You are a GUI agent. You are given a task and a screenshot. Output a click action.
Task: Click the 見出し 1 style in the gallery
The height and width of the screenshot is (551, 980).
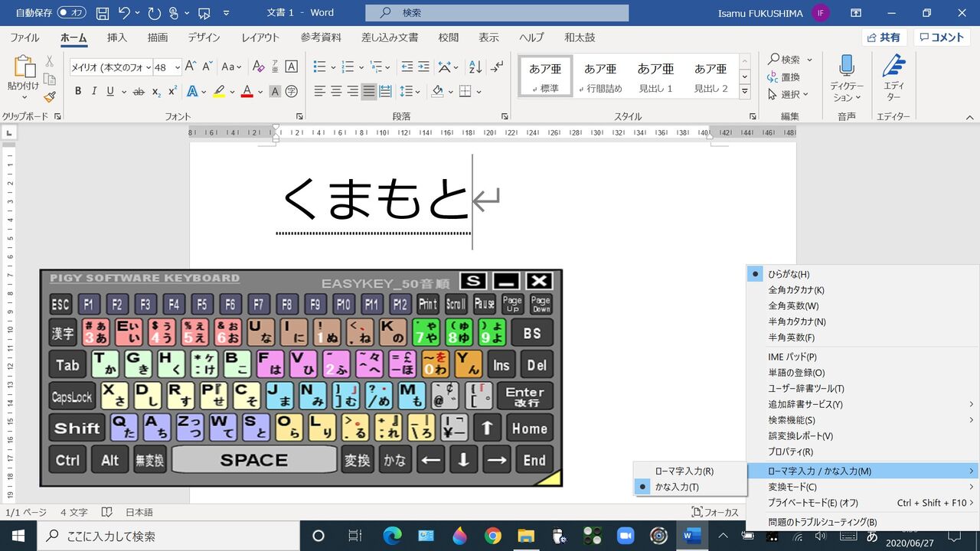[655, 75]
